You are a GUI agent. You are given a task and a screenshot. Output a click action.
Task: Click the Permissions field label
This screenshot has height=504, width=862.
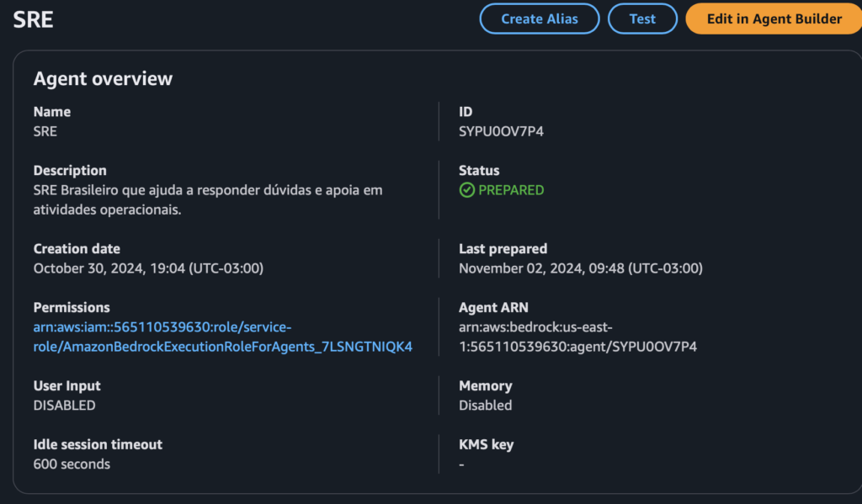72,307
